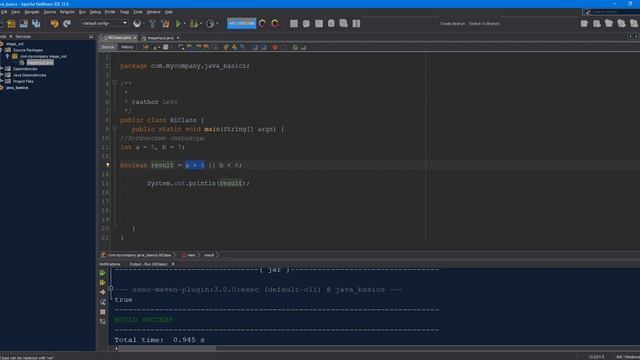Expand the Java Dependencies tree node
Viewport: 640px width, 360px height.
2,75
